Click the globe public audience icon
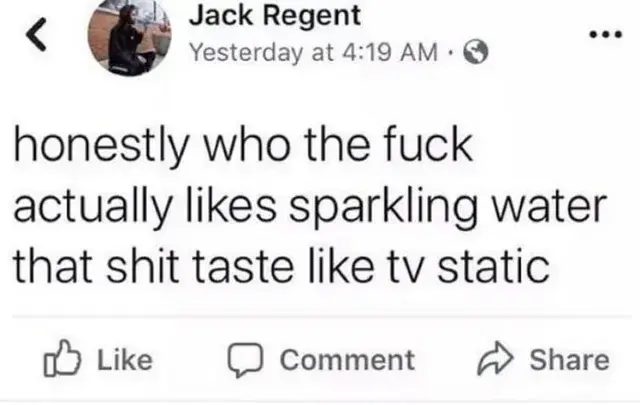The image size is (640, 405). pyautogui.click(x=475, y=52)
